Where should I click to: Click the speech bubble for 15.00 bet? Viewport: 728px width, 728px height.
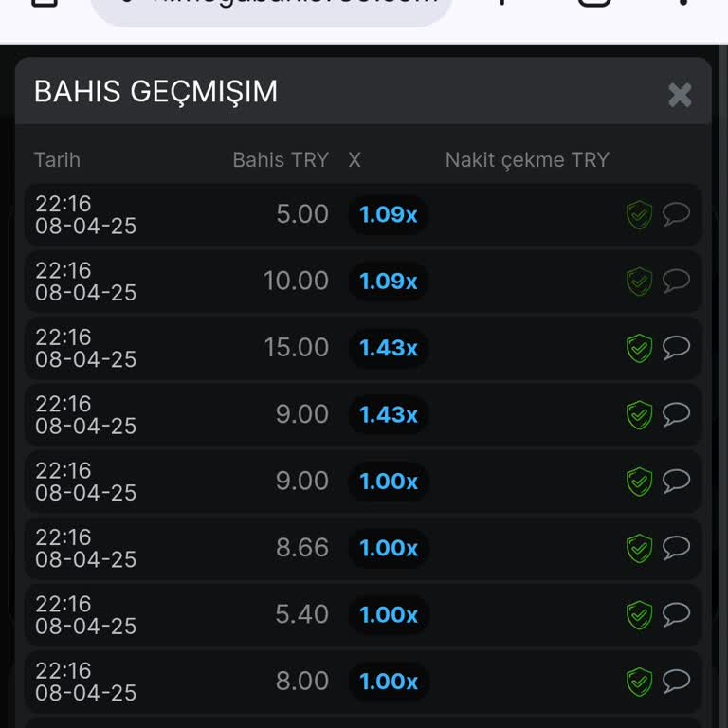(676, 348)
